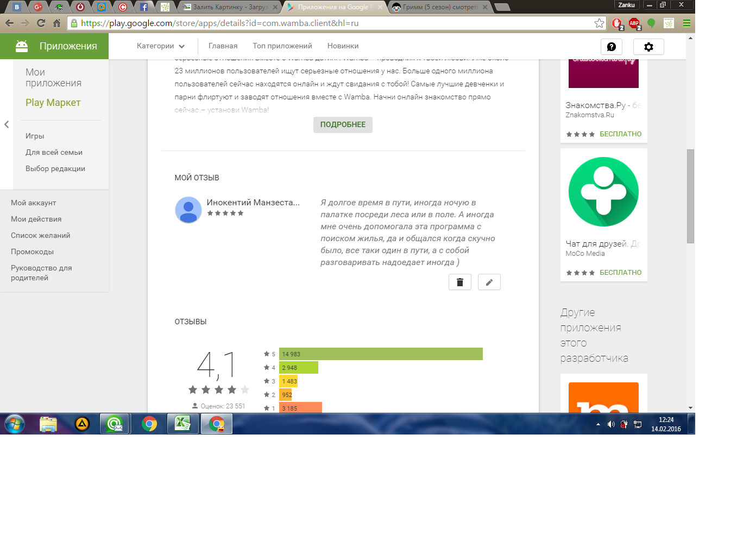Collapse the sidebar with the left chevron
Viewport: 756px width, 535px height.
tap(7, 124)
